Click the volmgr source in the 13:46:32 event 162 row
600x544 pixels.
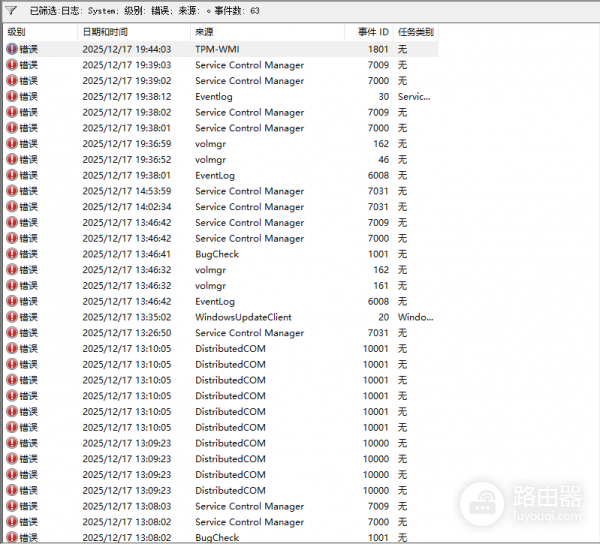coord(210,270)
